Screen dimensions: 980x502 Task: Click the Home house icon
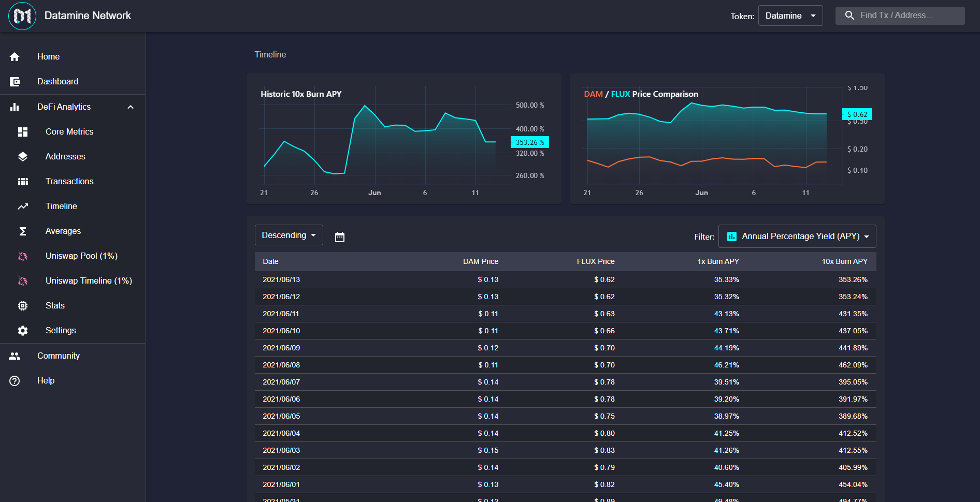[15, 57]
